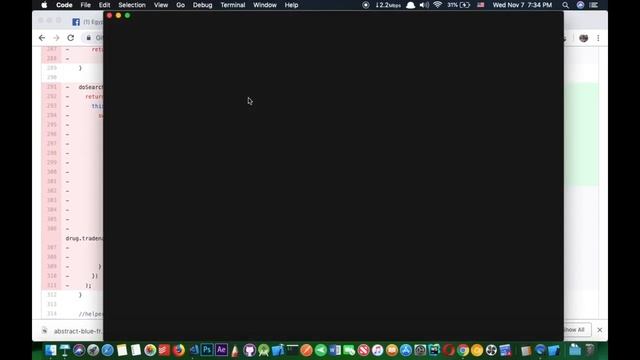
Task: Open Launchpad rocket from the dock
Action: click(93, 350)
